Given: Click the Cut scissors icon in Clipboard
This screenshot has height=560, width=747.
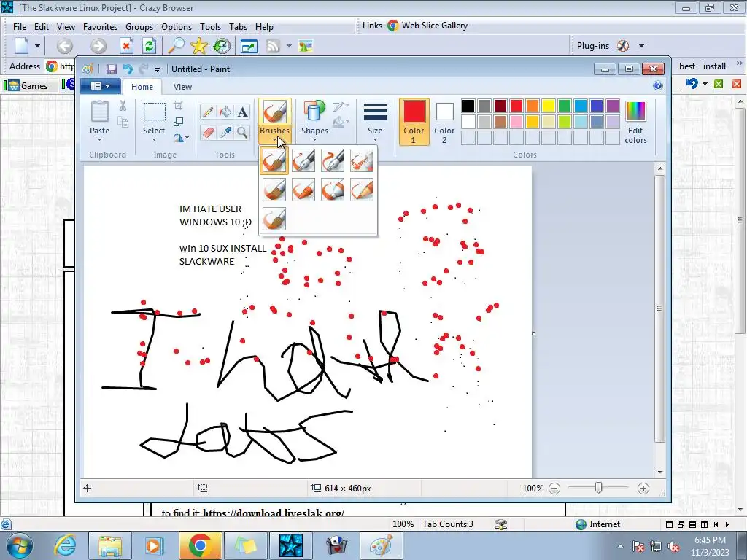Looking at the screenshot, I should [x=123, y=106].
